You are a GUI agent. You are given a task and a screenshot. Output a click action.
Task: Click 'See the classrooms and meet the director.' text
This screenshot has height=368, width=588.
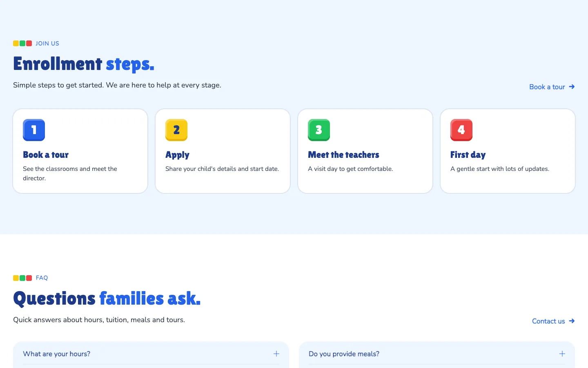click(x=70, y=173)
